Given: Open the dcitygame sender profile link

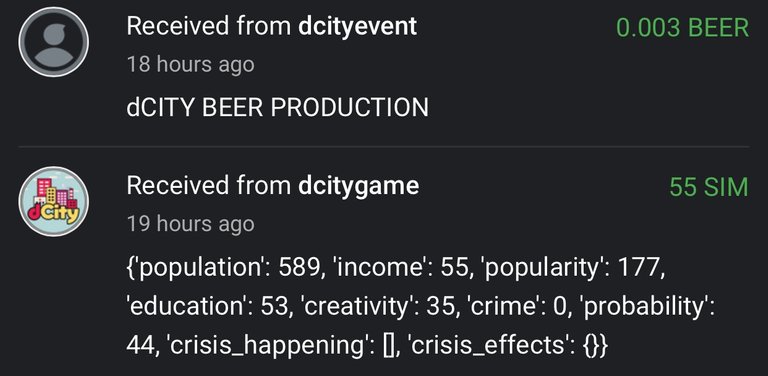Looking at the screenshot, I should 359,186.
